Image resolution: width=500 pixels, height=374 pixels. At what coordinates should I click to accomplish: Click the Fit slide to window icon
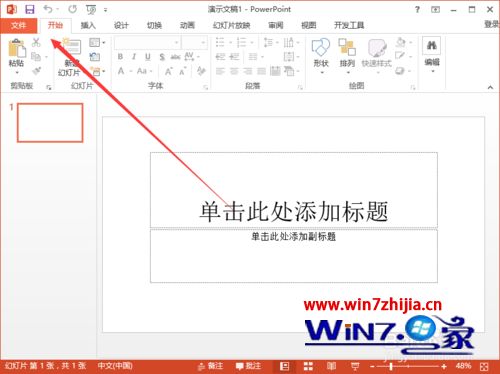click(x=484, y=367)
